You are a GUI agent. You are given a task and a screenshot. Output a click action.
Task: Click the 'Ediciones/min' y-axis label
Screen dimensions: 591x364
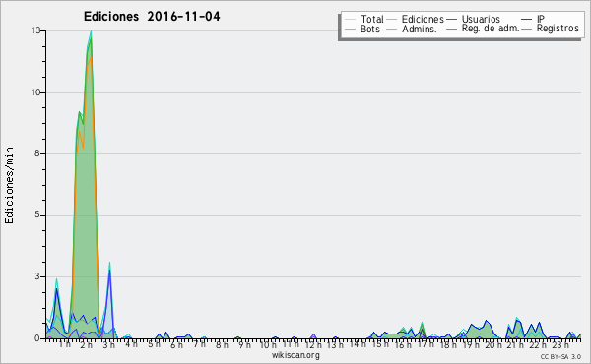9,185
